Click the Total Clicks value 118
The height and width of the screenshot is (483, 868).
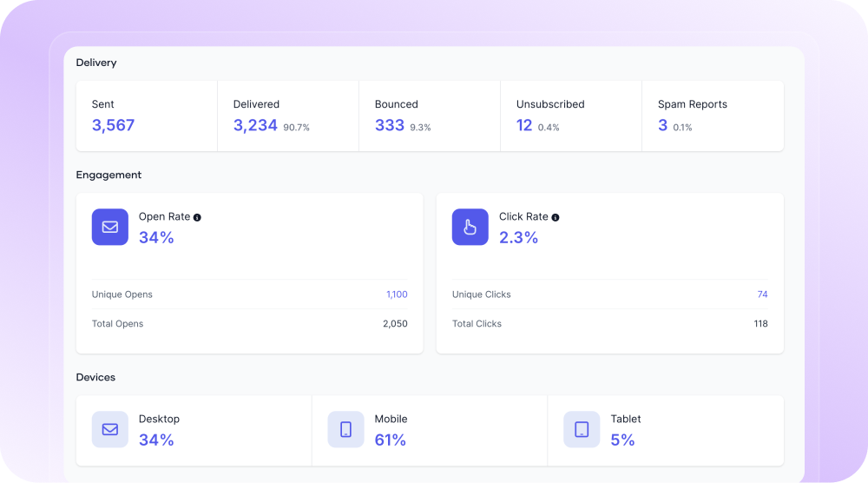click(x=760, y=323)
